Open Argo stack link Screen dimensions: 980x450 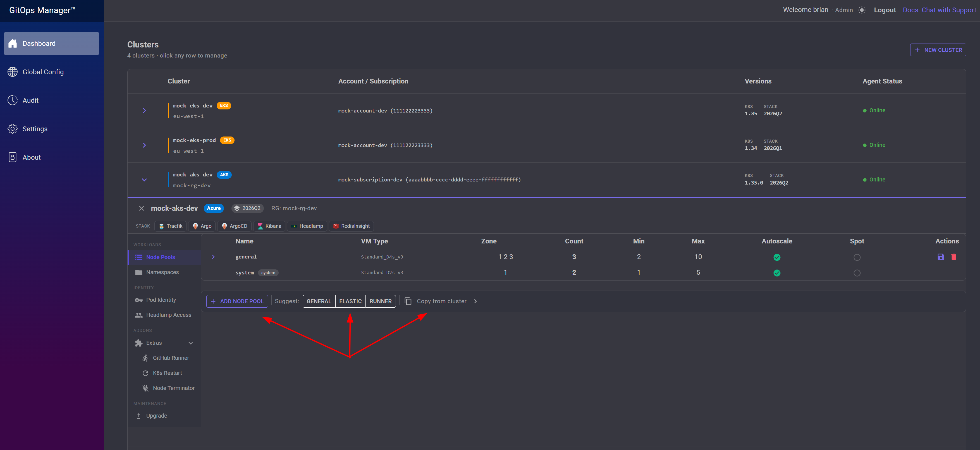pyautogui.click(x=202, y=226)
